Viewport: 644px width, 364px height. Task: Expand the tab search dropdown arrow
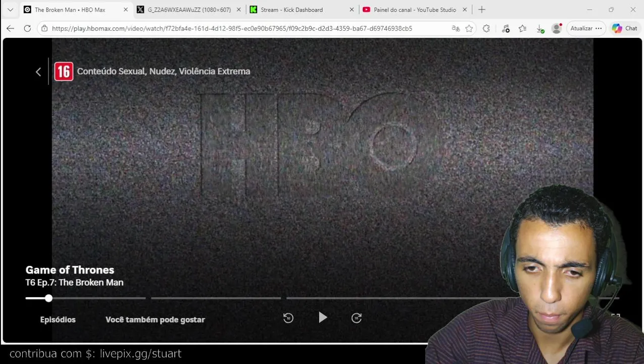click(10, 10)
